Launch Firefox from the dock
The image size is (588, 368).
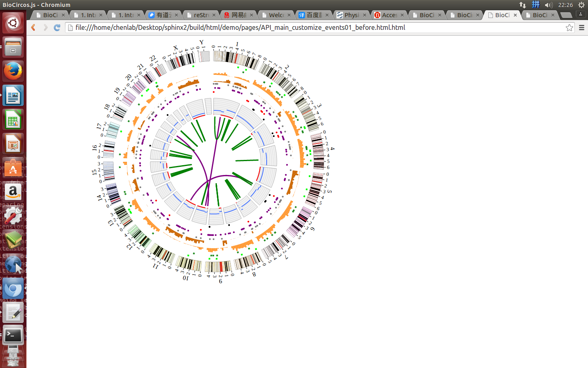pyautogui.click(x=13, y=71)
